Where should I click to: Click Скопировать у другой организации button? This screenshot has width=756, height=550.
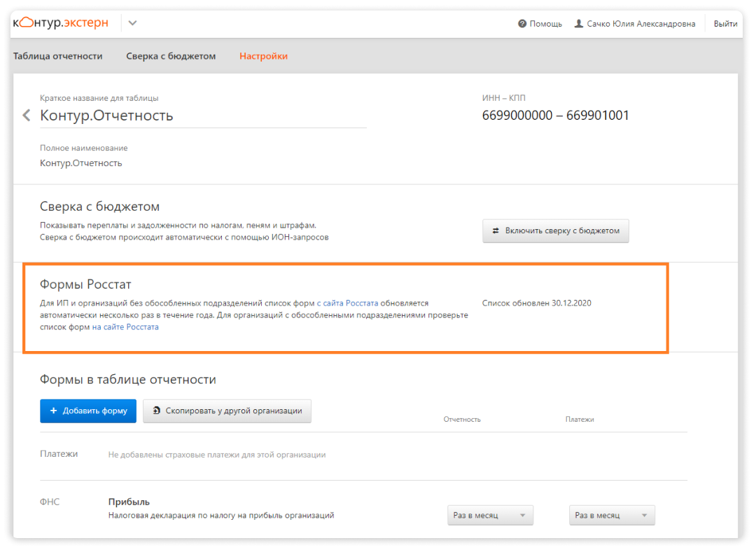[x=227, y=411]
